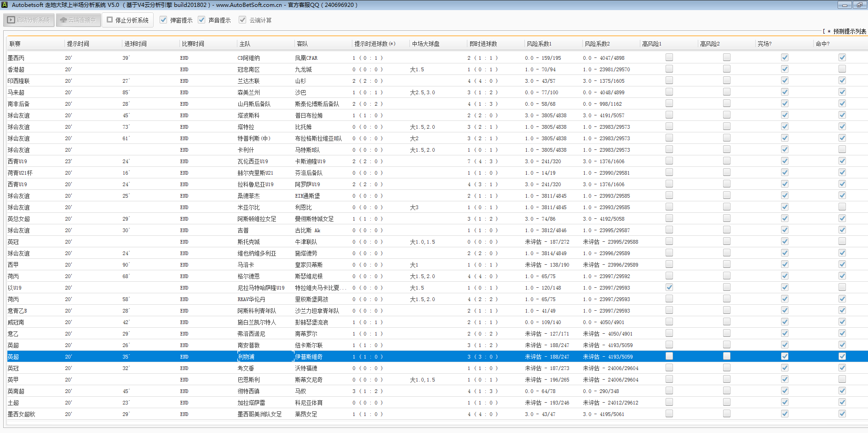Click the 启动分析系统 play button
The width and height of the screenshot is (868, 433).
coord(29,20)
